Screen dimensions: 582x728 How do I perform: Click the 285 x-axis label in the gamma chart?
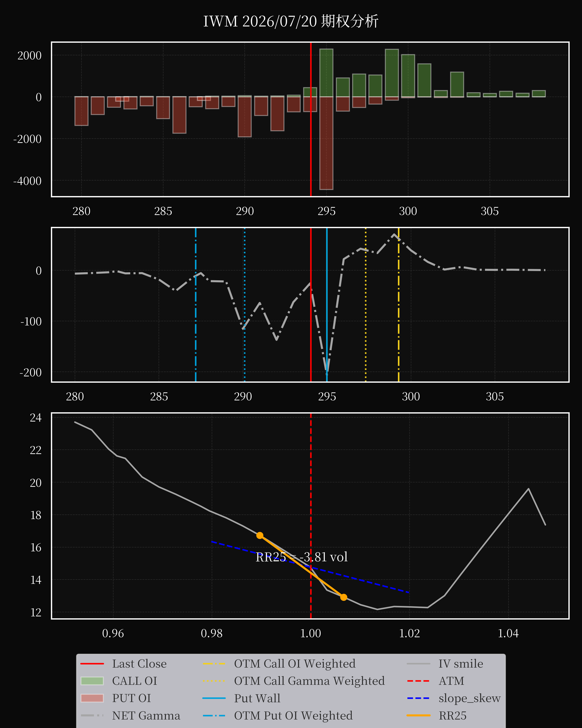(x=159, y=397)
